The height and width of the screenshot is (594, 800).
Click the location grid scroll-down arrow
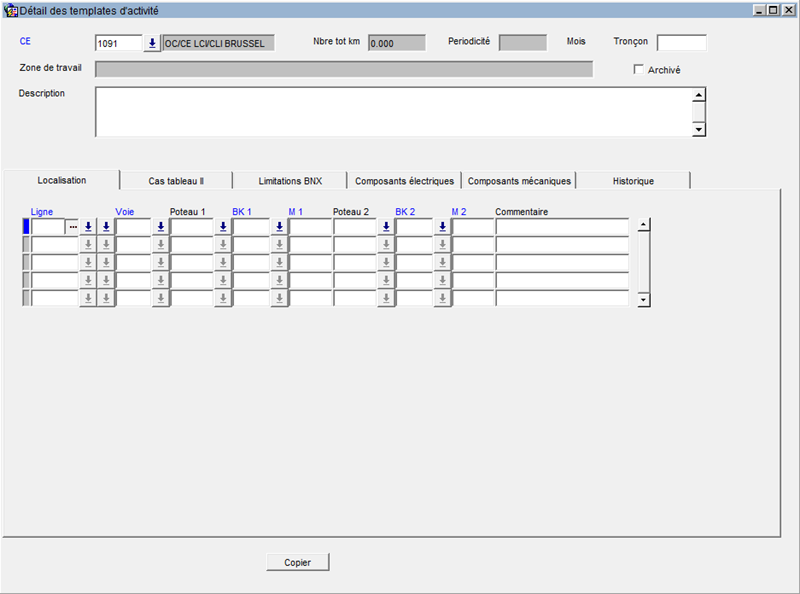point(644,300)
